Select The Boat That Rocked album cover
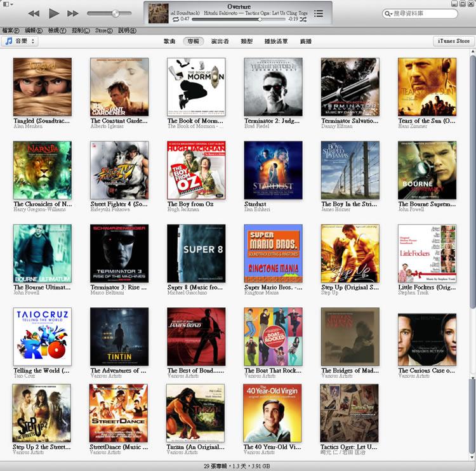476x471 pixels. pos(273,336)
